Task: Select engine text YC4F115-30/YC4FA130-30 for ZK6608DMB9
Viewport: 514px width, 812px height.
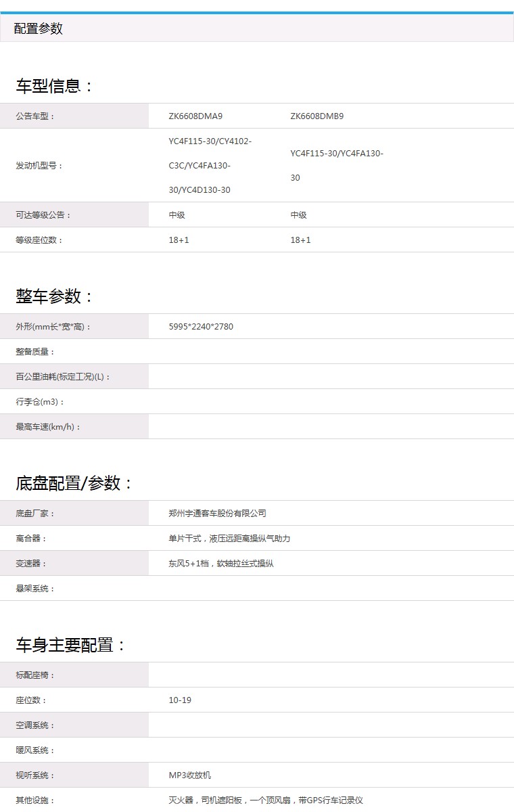Action: click(337, 166)
